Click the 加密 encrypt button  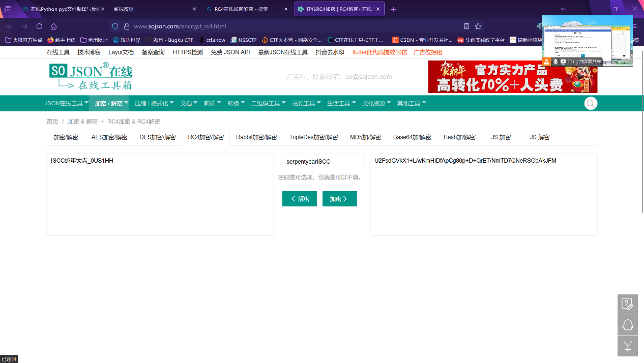click(x=340, y=199)
